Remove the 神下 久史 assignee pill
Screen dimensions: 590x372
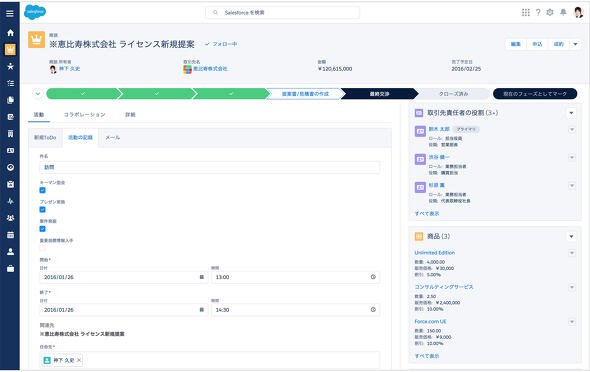tap(79, 360)
